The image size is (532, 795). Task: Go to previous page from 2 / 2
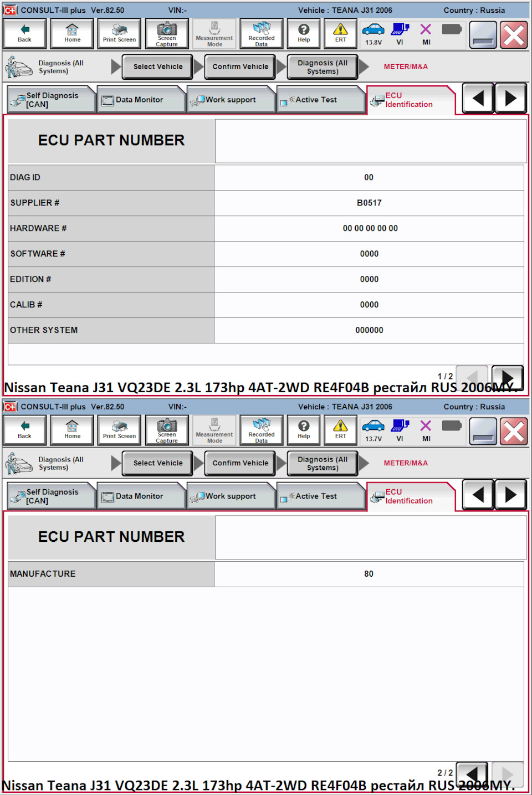472,774
